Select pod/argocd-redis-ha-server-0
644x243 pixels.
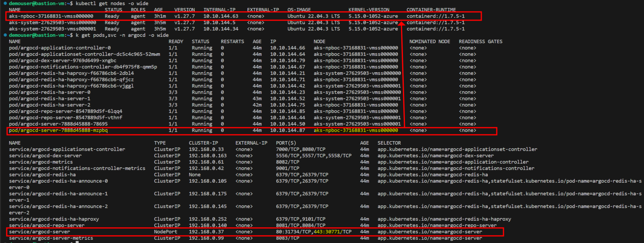point(49,92)
